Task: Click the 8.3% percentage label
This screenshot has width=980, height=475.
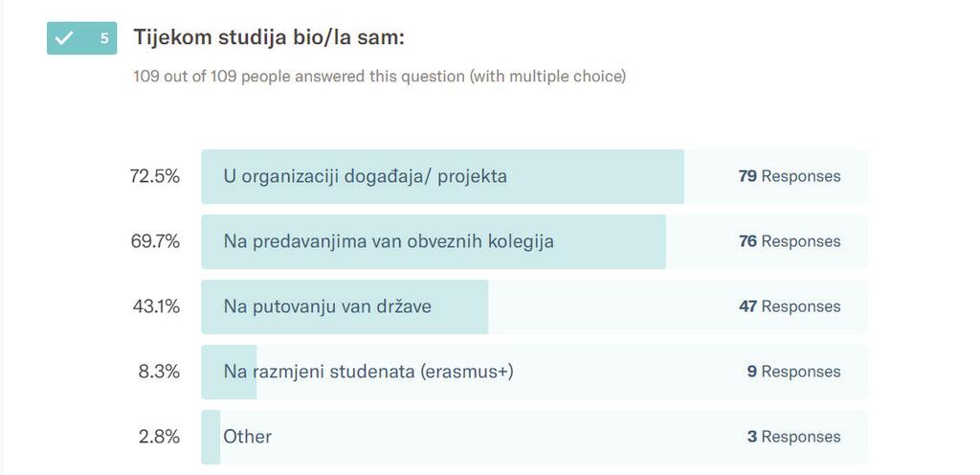Action: (x=160, y=372)
